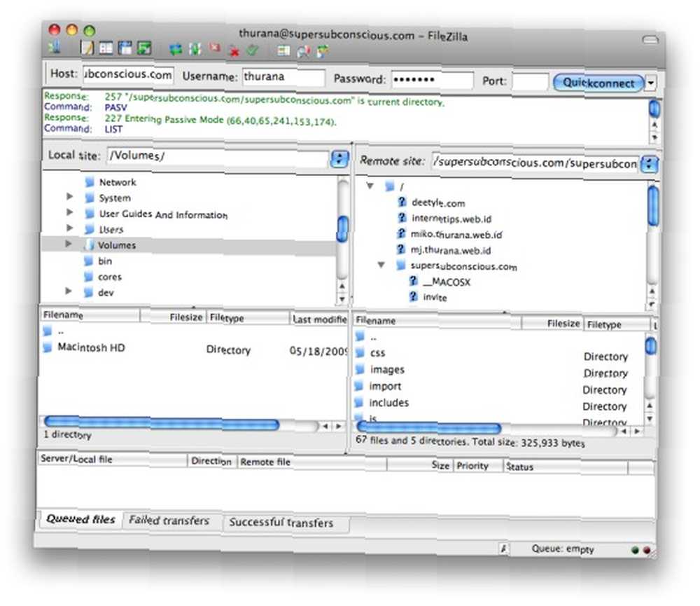The image size is (700, 606).
Task: Expand the Users folder
Action: pyautogui.click(x=69, y=228)
